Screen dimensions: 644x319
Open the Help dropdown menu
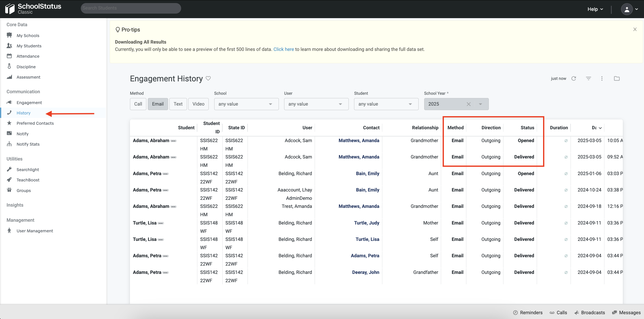[595, 9]
